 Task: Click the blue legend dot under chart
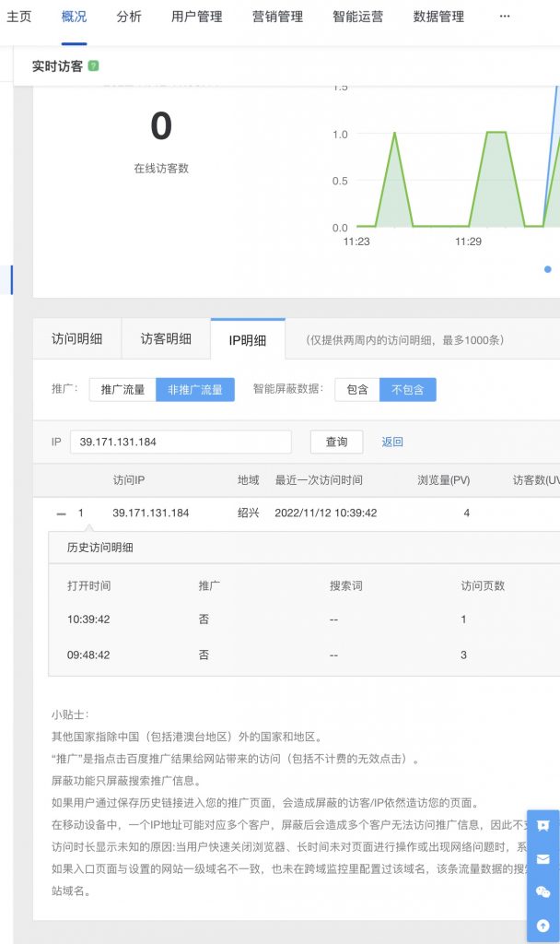[x=548, y=269]
